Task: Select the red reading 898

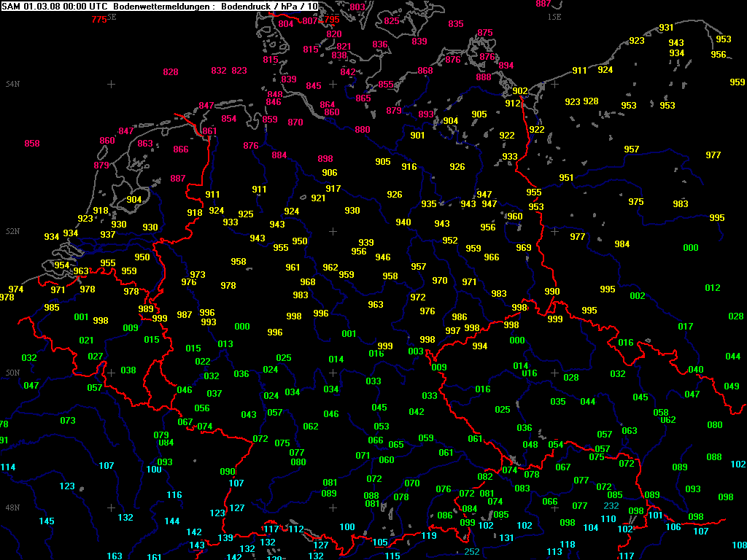Action: [x=325, y=159]
